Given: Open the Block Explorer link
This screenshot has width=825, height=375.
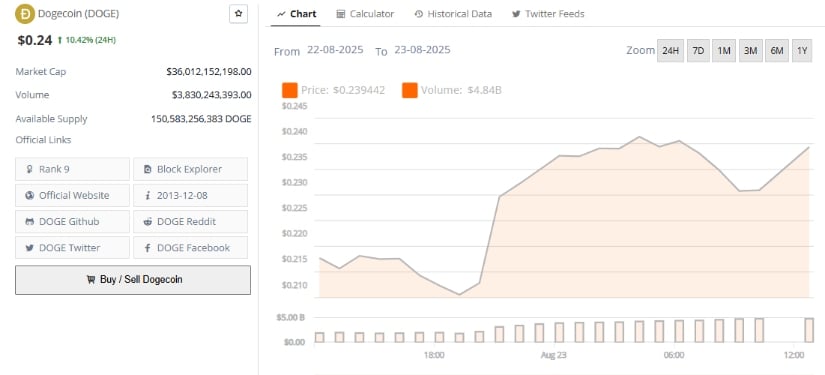Looking at the screenshot, I should pyautogui.click(x=190, y=169).
